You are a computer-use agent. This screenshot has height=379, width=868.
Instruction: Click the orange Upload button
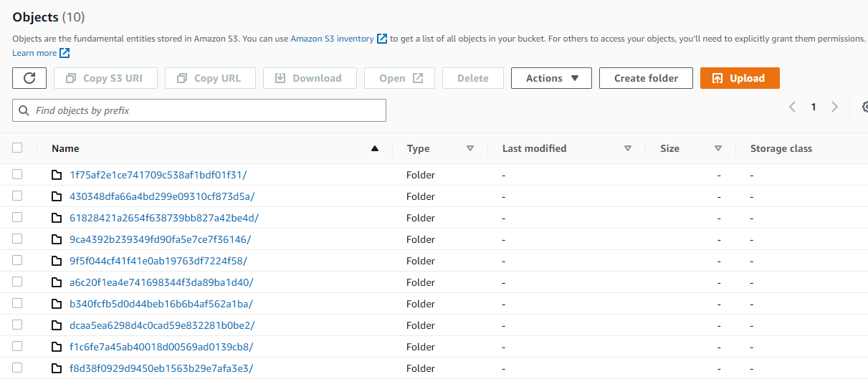click(x=740, y=78)
